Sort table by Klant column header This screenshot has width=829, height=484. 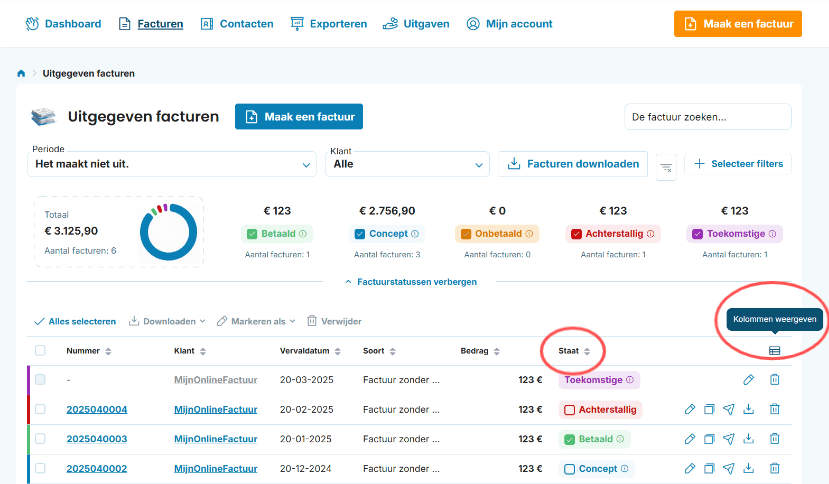point(190,351)
